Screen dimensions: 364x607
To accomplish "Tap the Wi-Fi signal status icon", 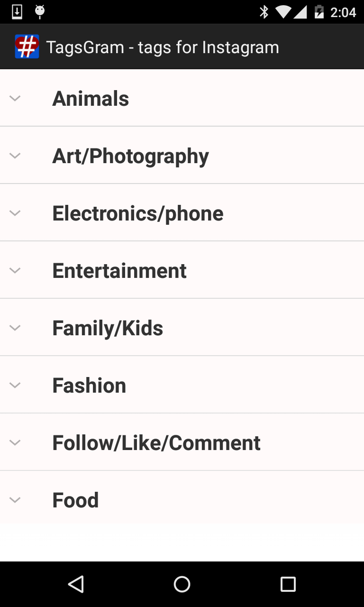I will click(x=283, y=12).
